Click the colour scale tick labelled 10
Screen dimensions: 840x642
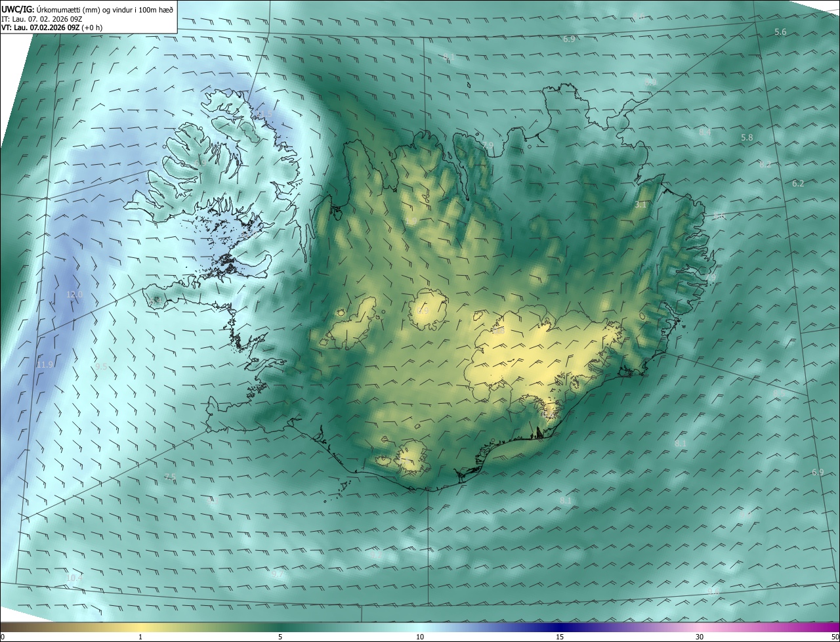pos(420,637)
